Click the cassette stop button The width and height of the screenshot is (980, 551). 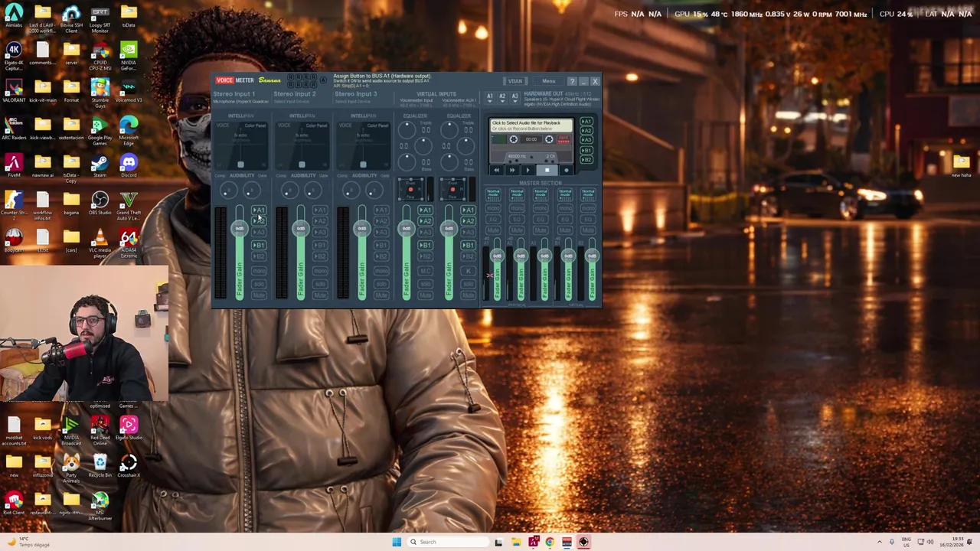click(x=547, y=169)
